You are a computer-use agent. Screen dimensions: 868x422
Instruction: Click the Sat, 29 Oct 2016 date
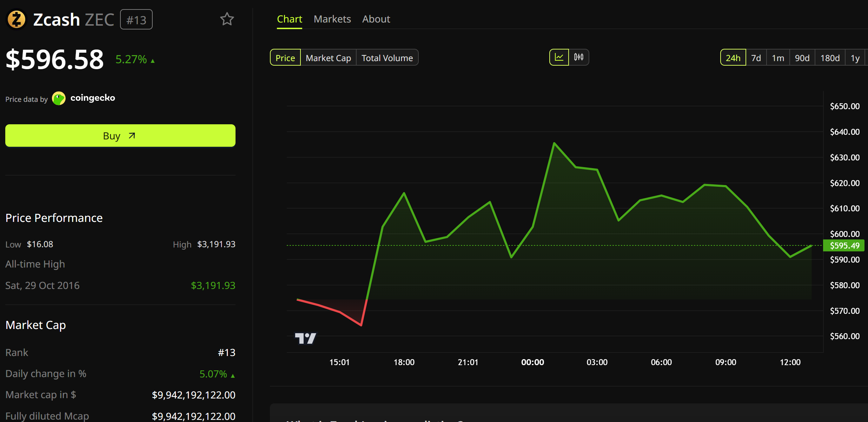click(x=42, y=285)
